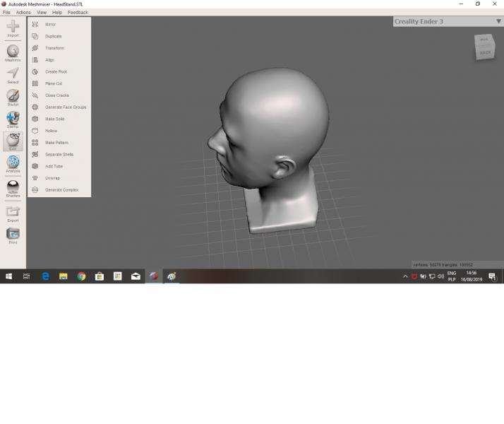Click the view orientation cube
Image resolution: width=504 pixels, height=424 pixels.
pos(485,47)
